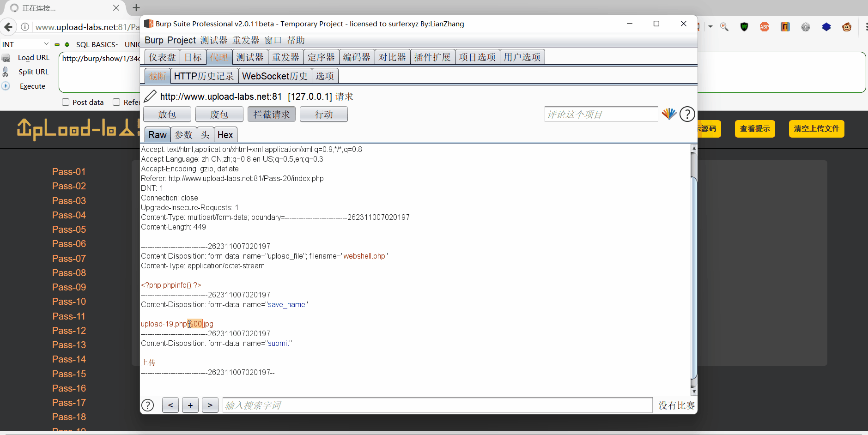Open Pass-17 in the sidebar
The width and height of the screenshot is (868, 435).
click(69, 403)
